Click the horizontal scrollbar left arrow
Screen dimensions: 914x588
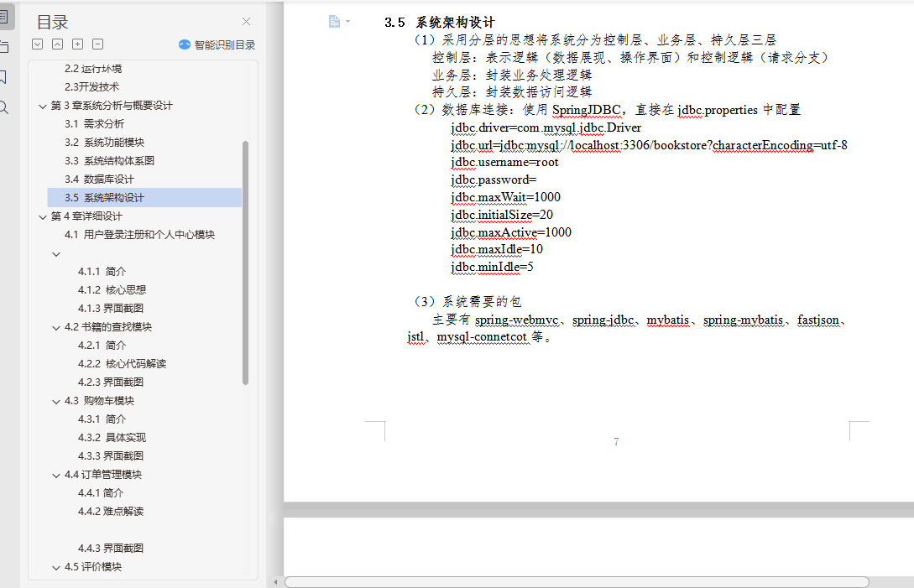(276, 582)
